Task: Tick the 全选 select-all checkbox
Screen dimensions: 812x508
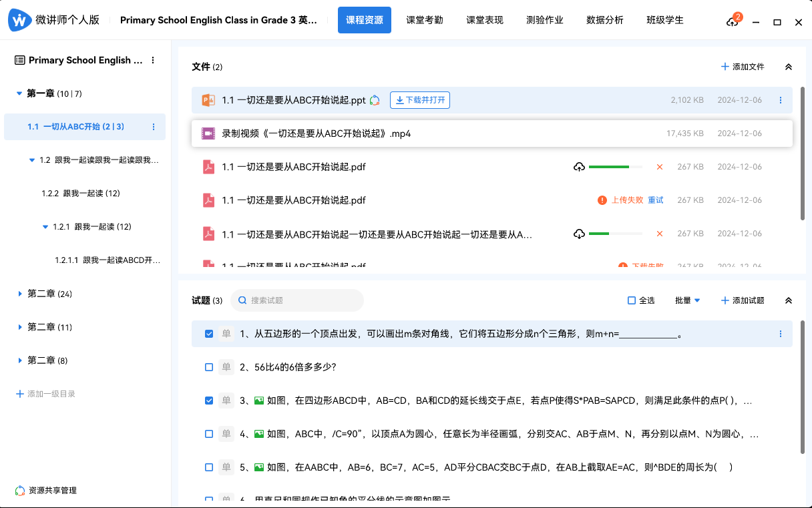Action: (x=632, y=300)
